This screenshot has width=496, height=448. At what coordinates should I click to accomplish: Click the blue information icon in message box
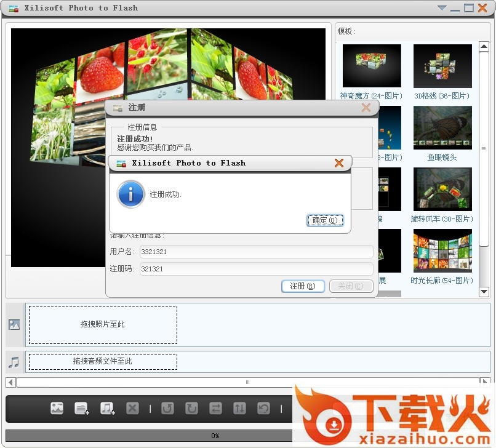(130, 194)
